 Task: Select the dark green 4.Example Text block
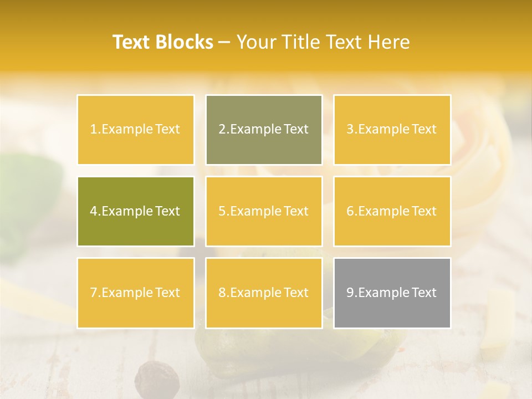click(136, 211)
